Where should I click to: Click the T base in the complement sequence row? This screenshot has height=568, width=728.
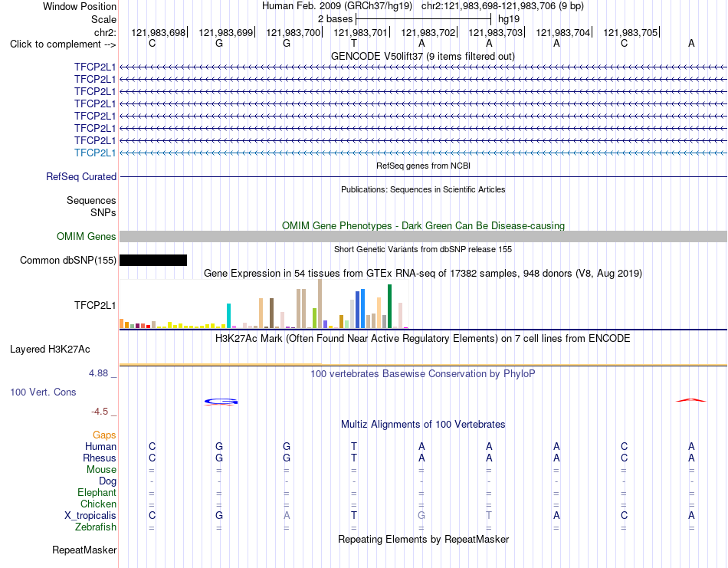tap(354, 44)
